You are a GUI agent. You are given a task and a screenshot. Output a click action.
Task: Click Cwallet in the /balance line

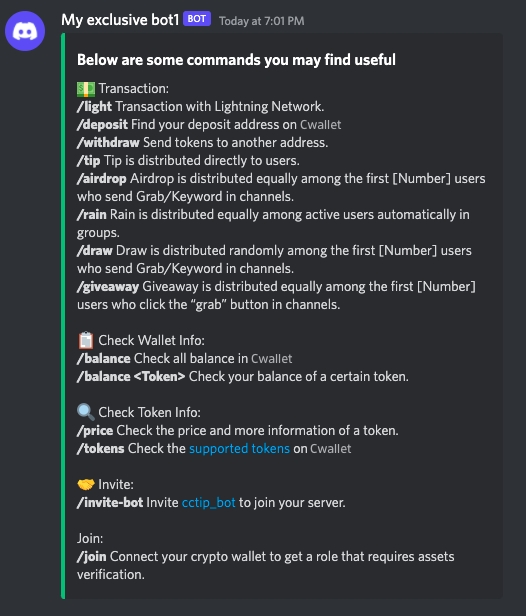271,358
